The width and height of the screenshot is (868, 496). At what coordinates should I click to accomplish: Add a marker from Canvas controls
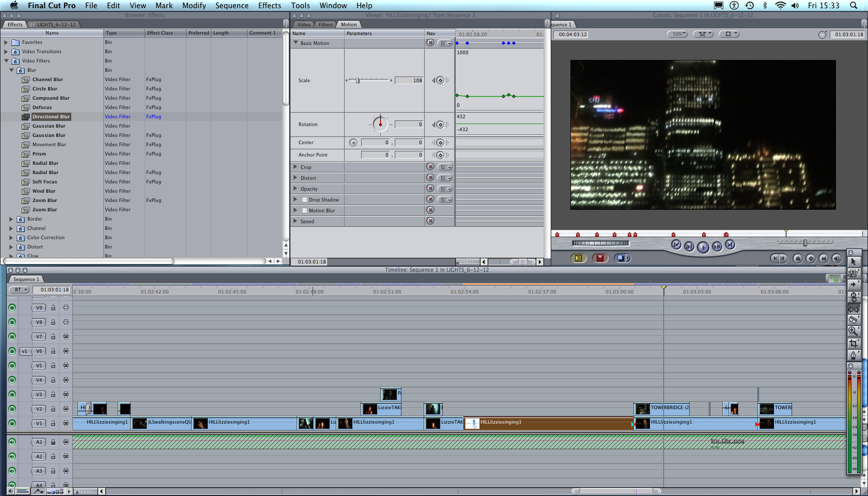click(797, 259)
